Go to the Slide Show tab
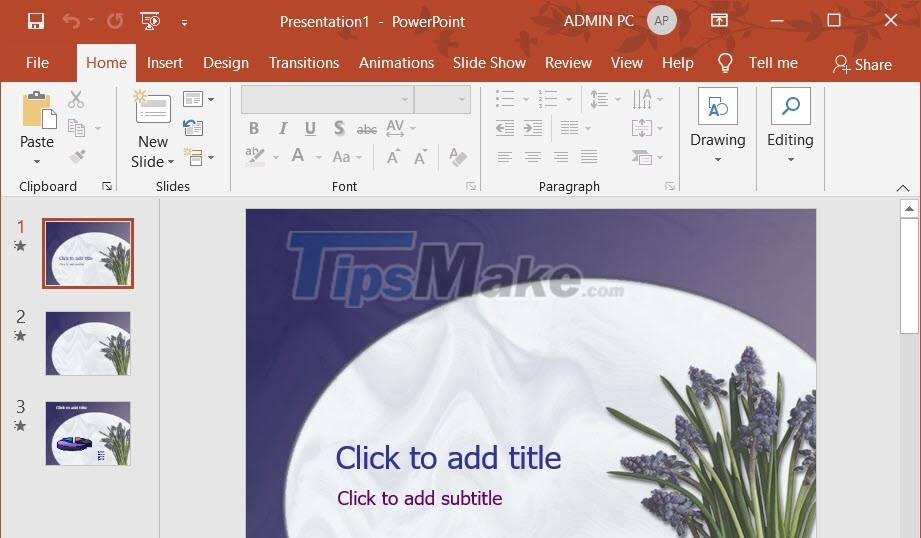 pyautogui.click(x=489, y=63)
